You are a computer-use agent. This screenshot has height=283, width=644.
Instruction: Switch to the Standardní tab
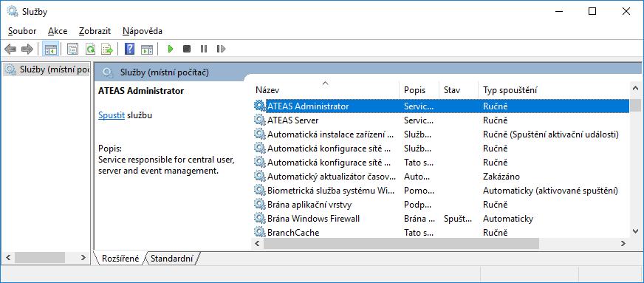pyautogui.click(x=171, y=259)
